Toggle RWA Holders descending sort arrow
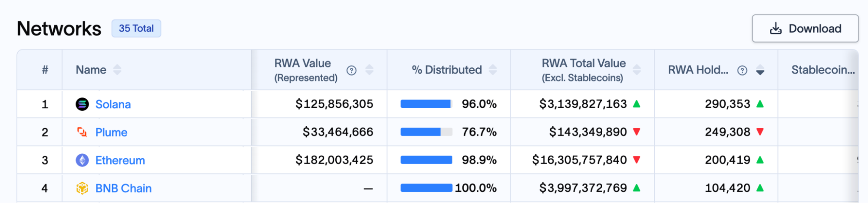 760,70
